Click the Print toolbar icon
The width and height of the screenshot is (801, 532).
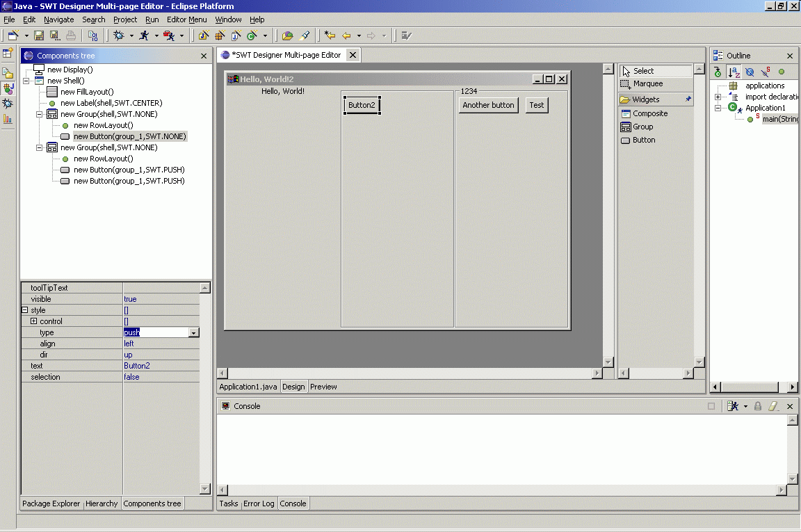point(71,35)
